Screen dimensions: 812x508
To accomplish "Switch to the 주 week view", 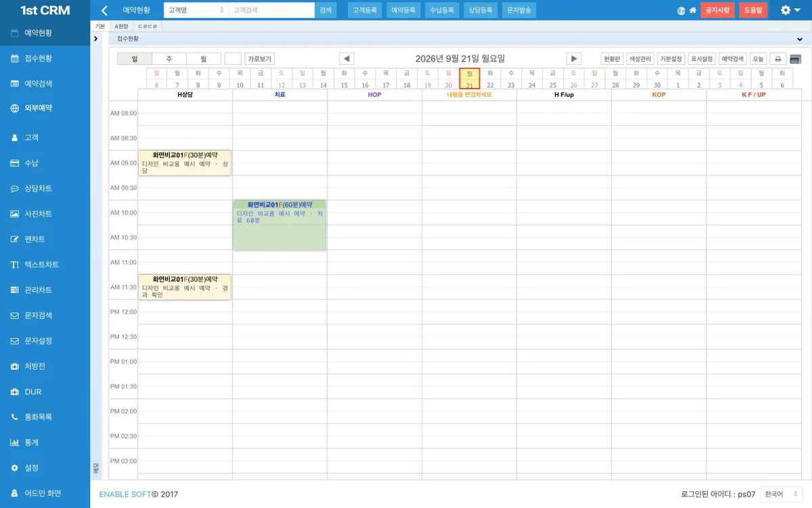I will (x=169, y=59).
